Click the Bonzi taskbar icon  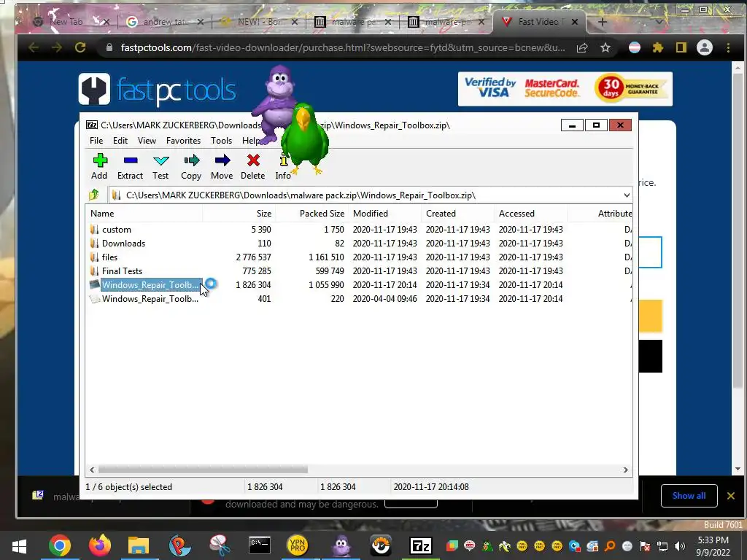(341, 545)
